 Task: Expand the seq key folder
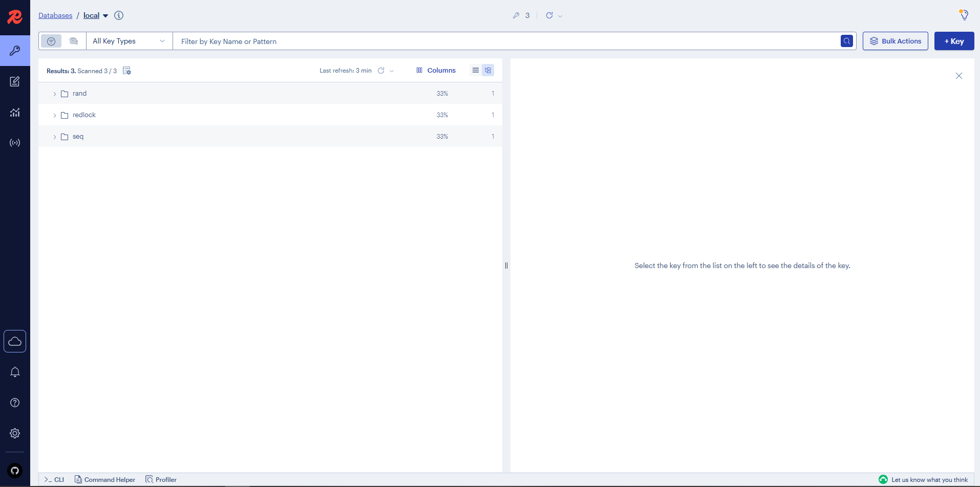(54, 136)
